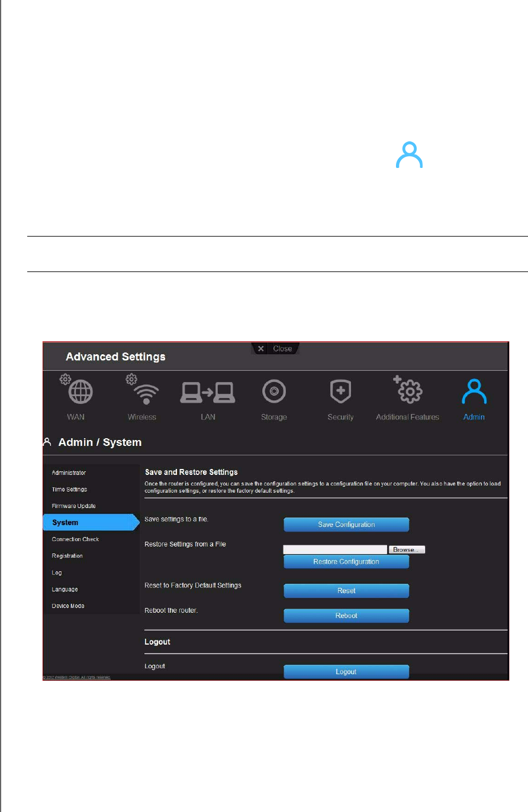The height and width of the screenshot is (812, 528).
Task: Click the Reset button
Action: coord(346,591)
